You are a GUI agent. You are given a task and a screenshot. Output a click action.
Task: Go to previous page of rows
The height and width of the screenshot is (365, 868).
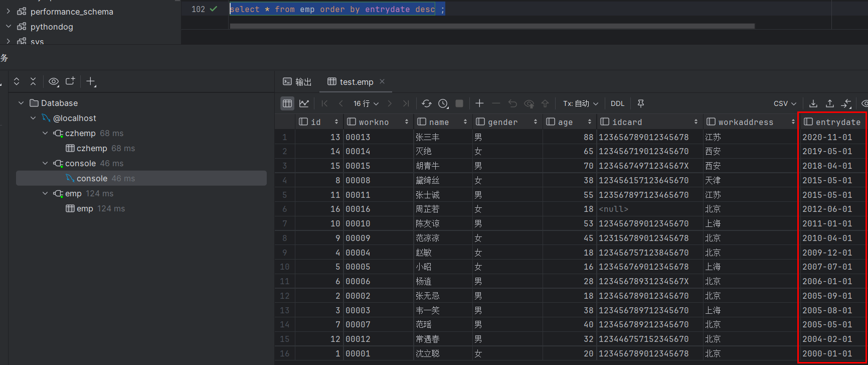(341, 103)
